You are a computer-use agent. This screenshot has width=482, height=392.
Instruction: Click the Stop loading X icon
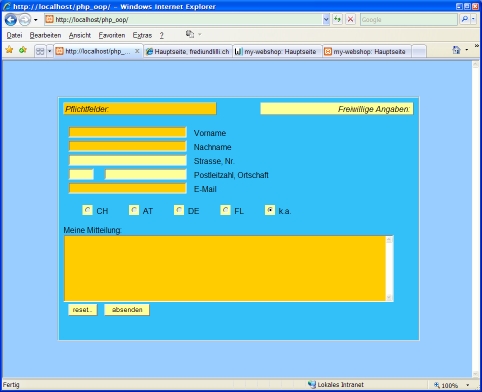click(350, 19)
